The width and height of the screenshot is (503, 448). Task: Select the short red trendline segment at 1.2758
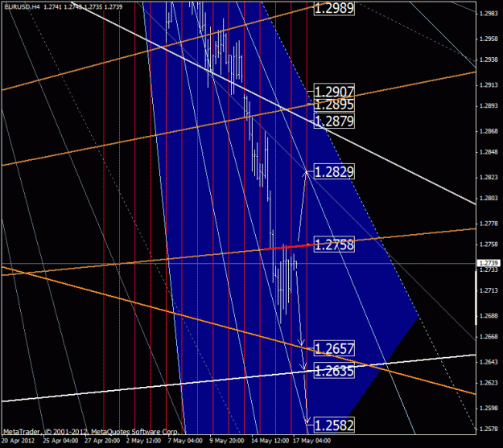(x=289, y=247)
